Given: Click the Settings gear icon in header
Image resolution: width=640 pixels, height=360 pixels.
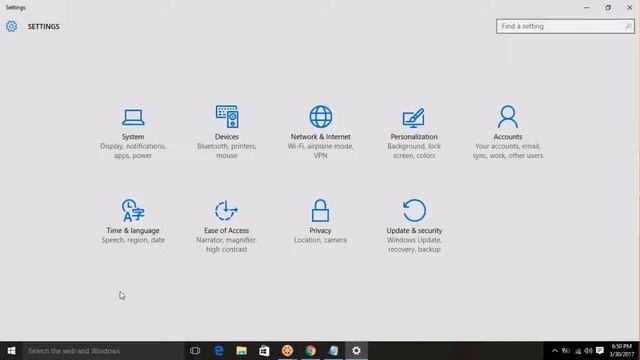Looking at the screenshot, I should tap(11, 27).
